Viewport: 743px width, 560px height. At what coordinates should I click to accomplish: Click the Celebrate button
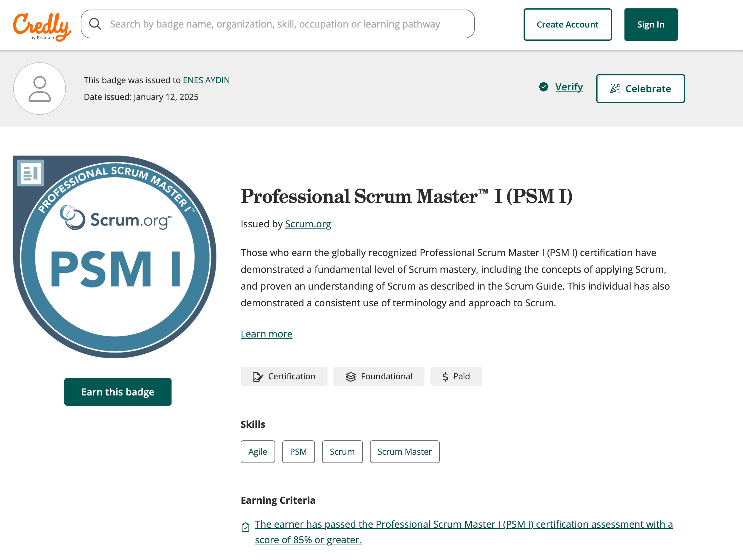[640, 89]
